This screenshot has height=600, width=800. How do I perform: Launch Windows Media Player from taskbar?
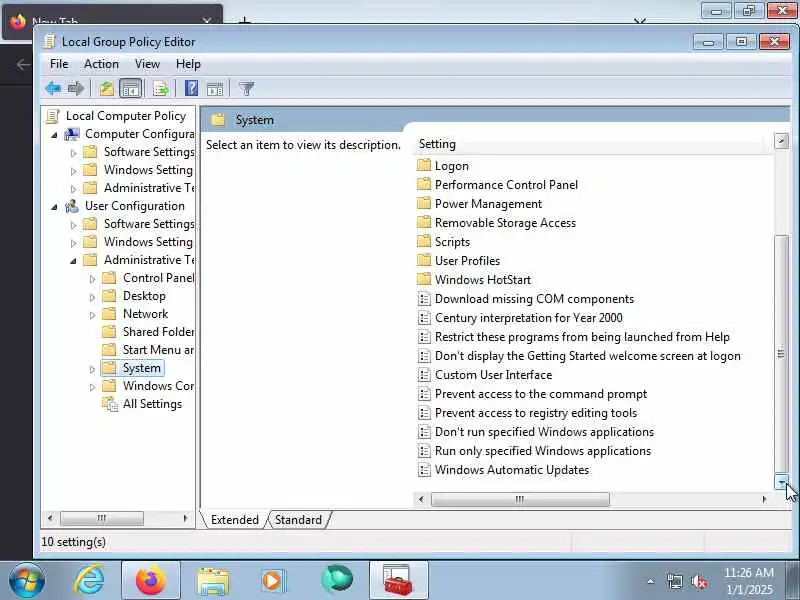pyautogui.click(x=273, y=580)
